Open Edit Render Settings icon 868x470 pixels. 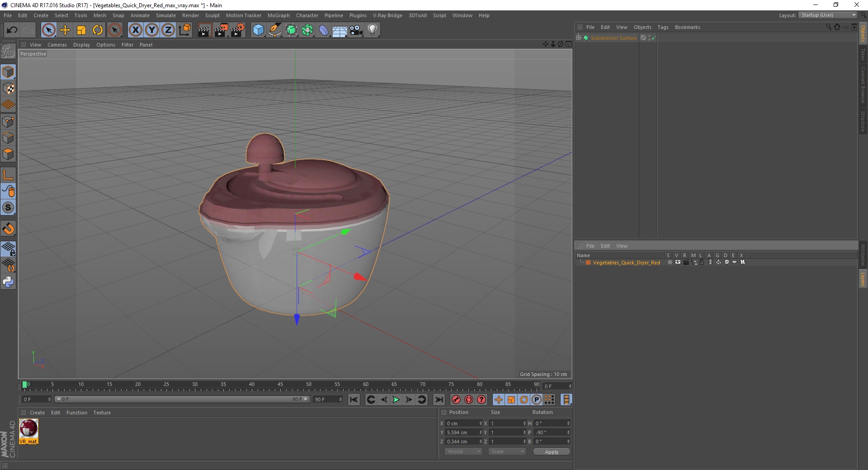tap(238, 30)
